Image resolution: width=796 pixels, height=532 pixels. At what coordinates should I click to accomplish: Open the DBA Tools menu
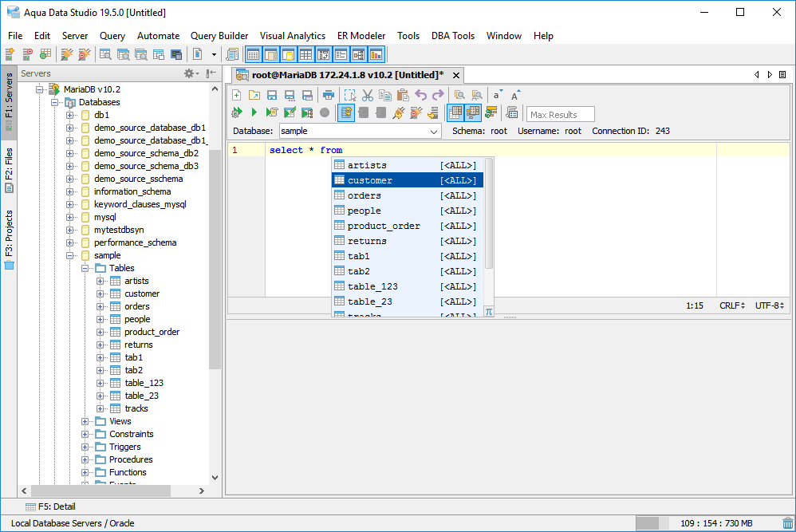tap(452, 36)
